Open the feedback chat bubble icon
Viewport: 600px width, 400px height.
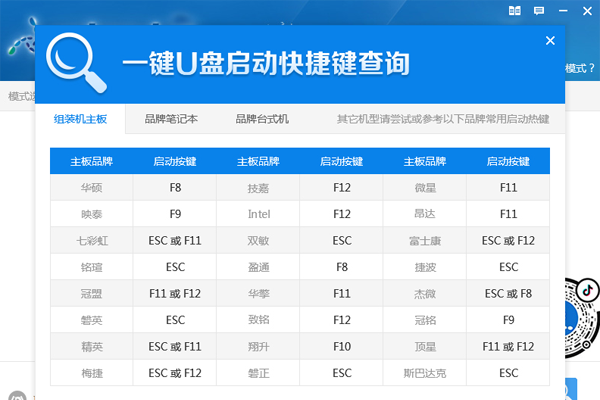[x=539, y=11]
